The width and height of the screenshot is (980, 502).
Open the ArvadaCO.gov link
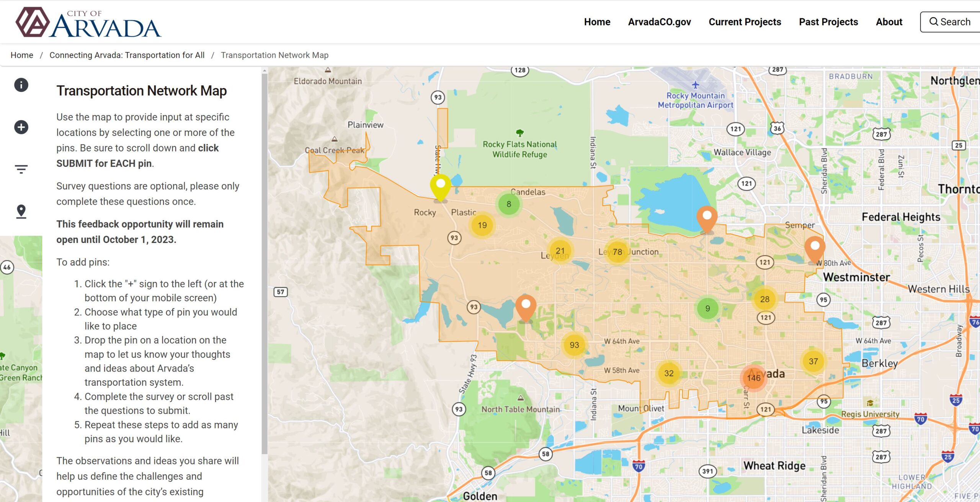pyautogui.click(x=659, y=22)
